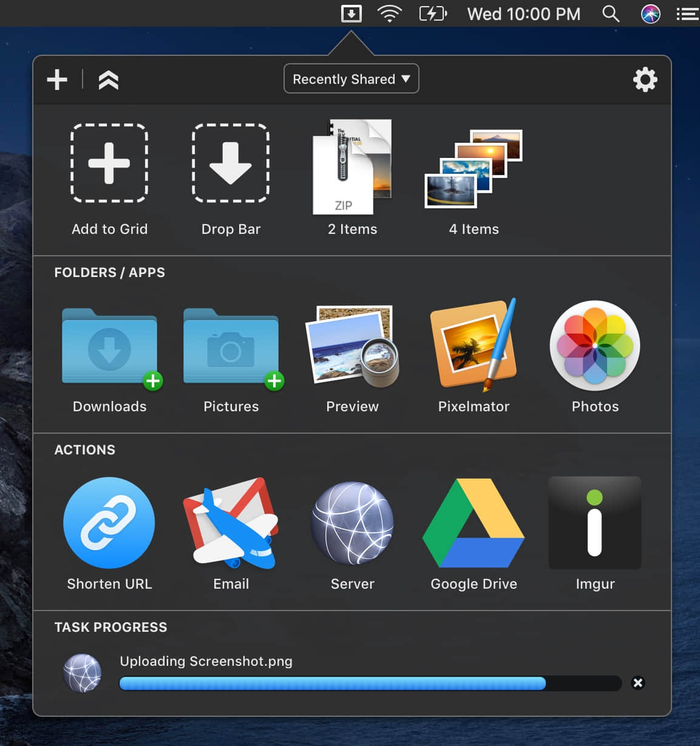Click the Shorten URL action
700x746 pixels.
pos(109,522)
